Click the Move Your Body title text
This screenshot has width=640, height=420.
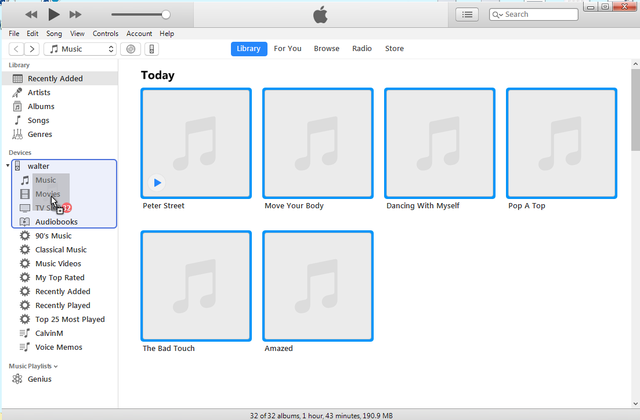294,206
